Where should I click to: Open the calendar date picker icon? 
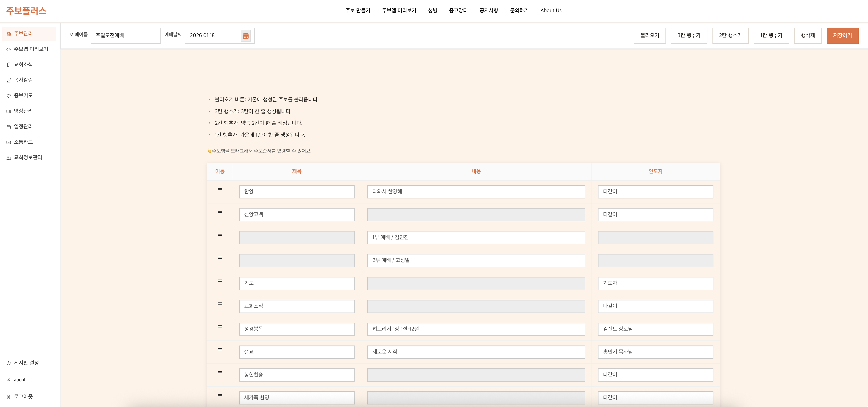[246, 36]
